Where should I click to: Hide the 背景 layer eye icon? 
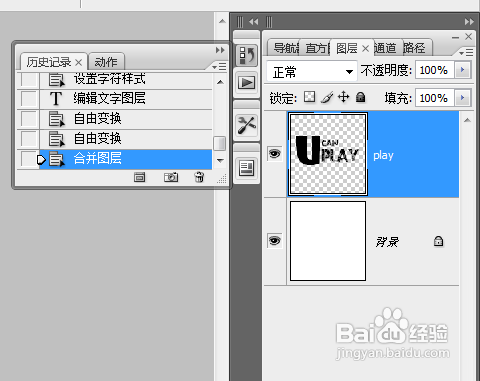click(x=275, y=240)
